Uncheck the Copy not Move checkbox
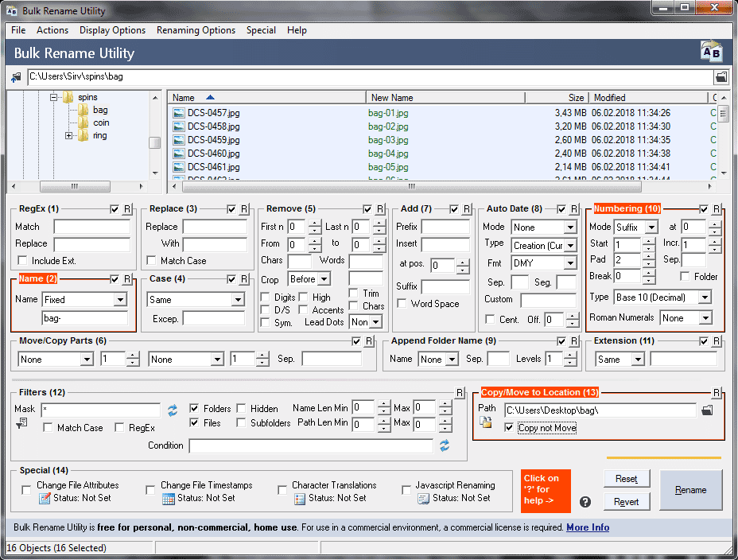738x560 pixels. coord(510,428)
